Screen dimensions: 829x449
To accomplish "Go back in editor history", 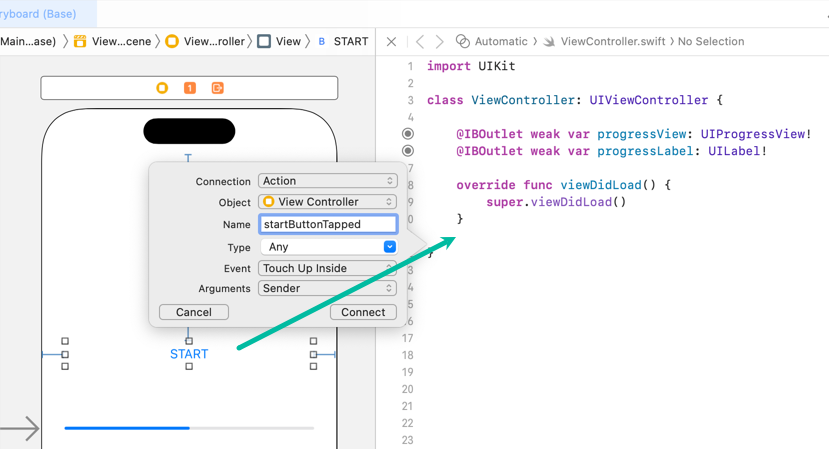I will (420, 42).
